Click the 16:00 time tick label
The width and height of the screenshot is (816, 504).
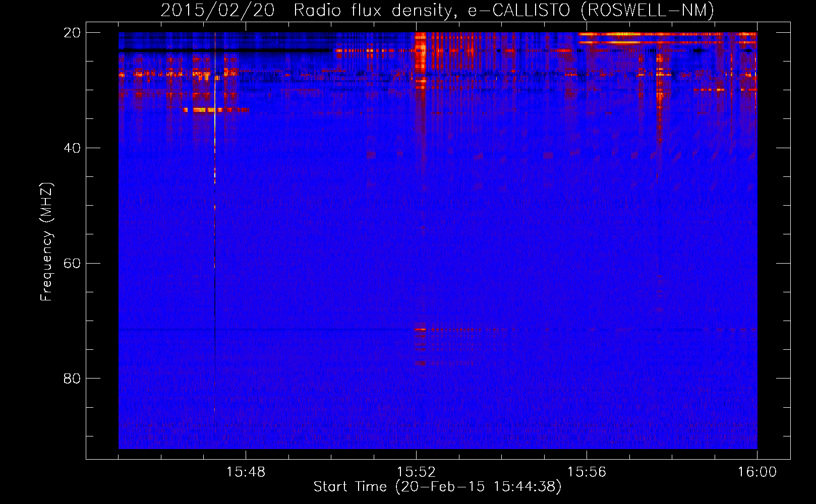click(x=757, y=472)
